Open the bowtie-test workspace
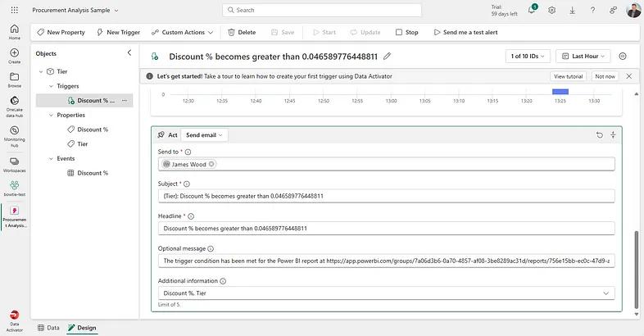Viewport: 644px width, 336px height. [15, 188]
